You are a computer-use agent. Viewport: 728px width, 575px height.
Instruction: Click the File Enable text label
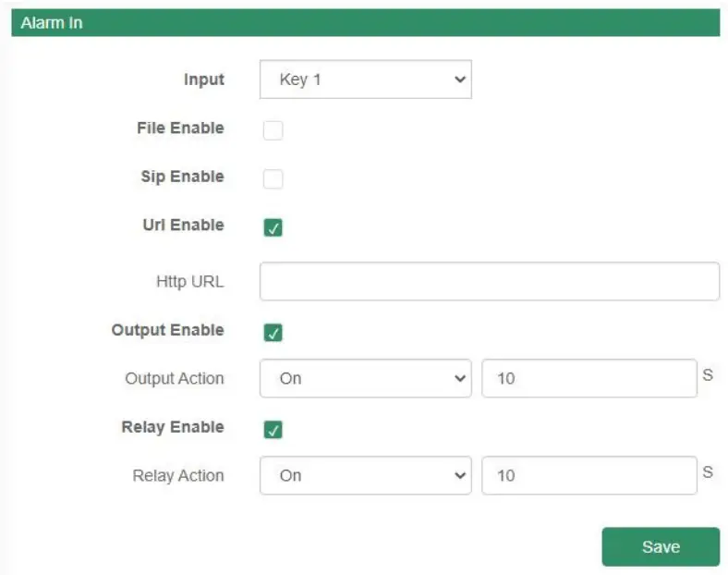coord(180,128)
